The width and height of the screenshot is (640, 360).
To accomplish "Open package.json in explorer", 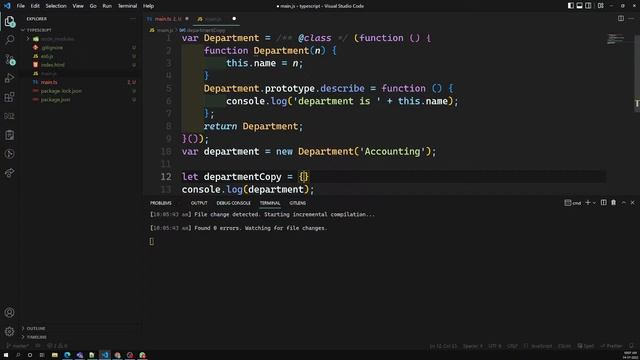I will point(81,100).
